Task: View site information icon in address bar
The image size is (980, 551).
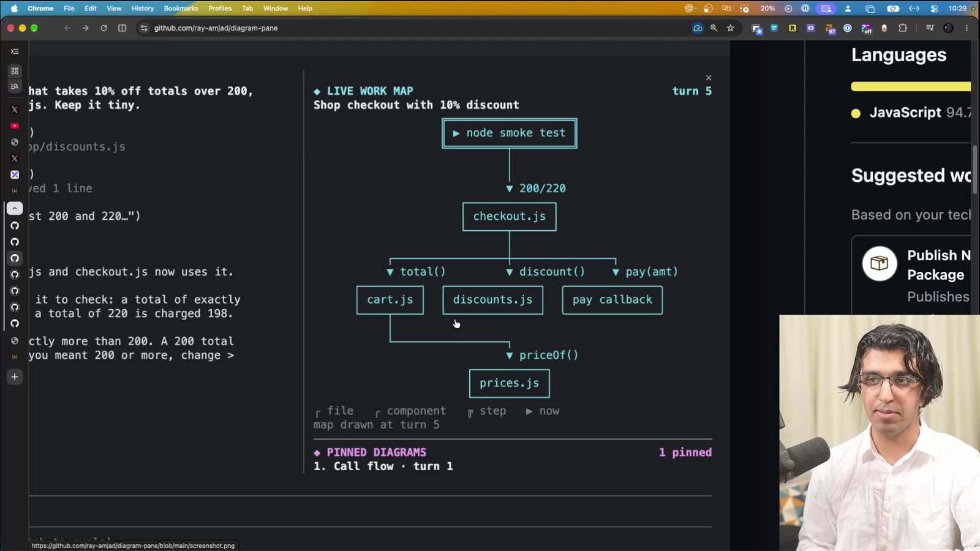Action: pos(144,28)
